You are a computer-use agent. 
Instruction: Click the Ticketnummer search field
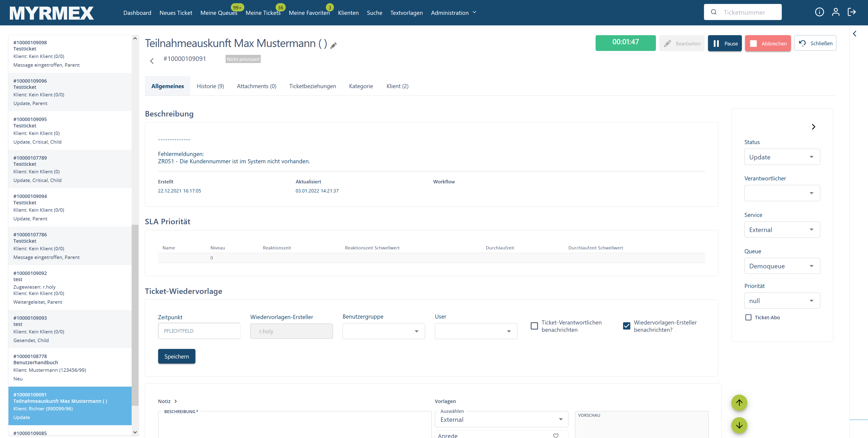click(742, 12)
